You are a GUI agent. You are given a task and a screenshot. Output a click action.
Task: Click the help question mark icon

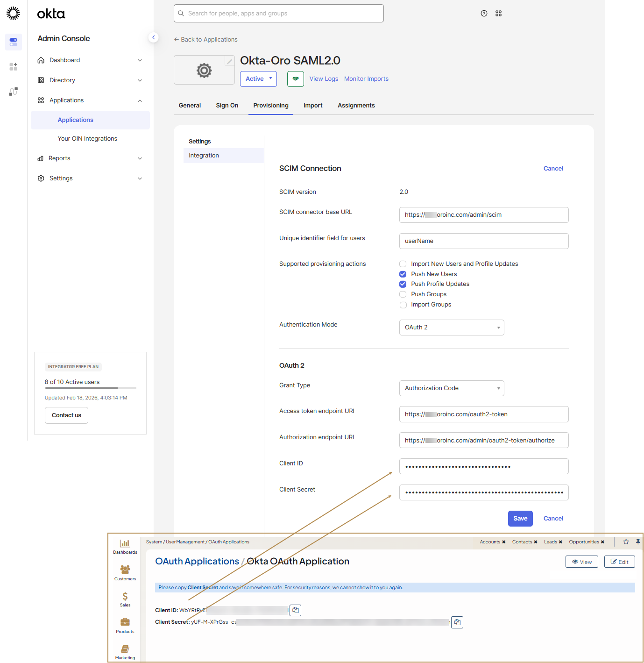click(x=484, y=14)
